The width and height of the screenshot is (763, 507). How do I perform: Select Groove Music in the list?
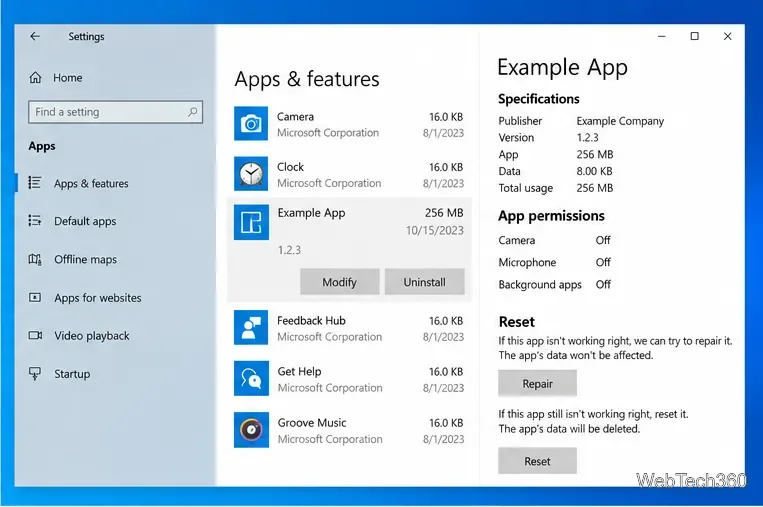click(312, 422)
